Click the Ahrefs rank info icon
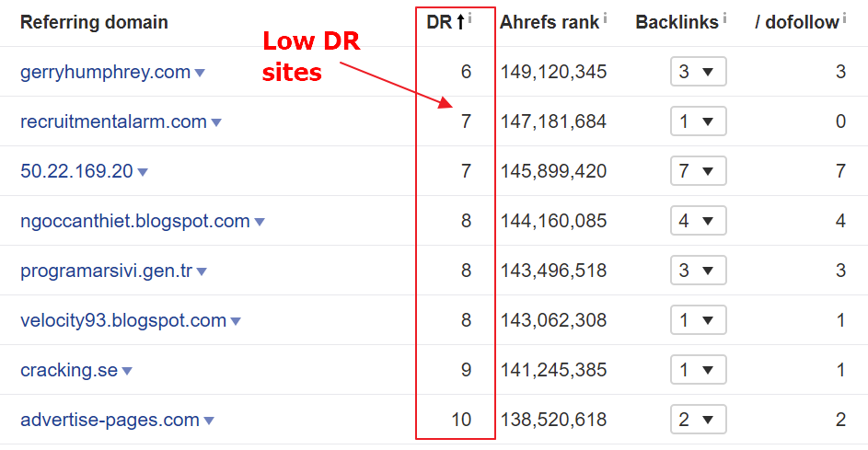The image size is (868, 450). coord(605,17)
